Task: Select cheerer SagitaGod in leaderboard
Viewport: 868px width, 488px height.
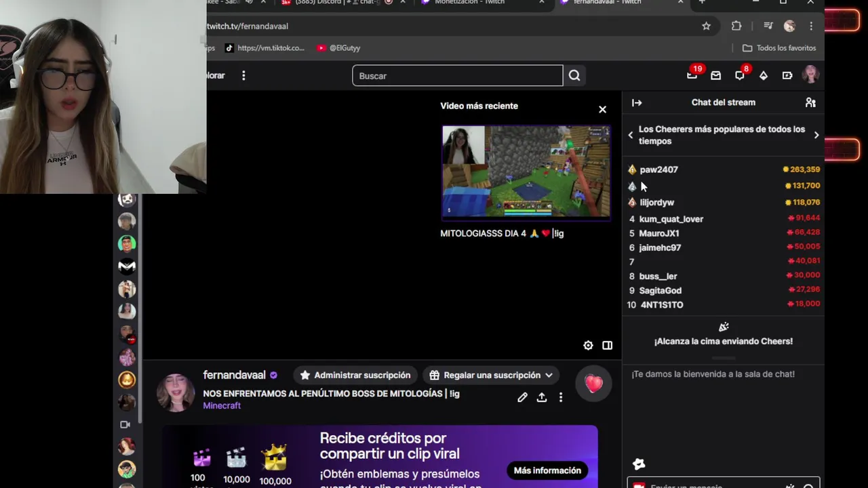Action: click(660, 290)
